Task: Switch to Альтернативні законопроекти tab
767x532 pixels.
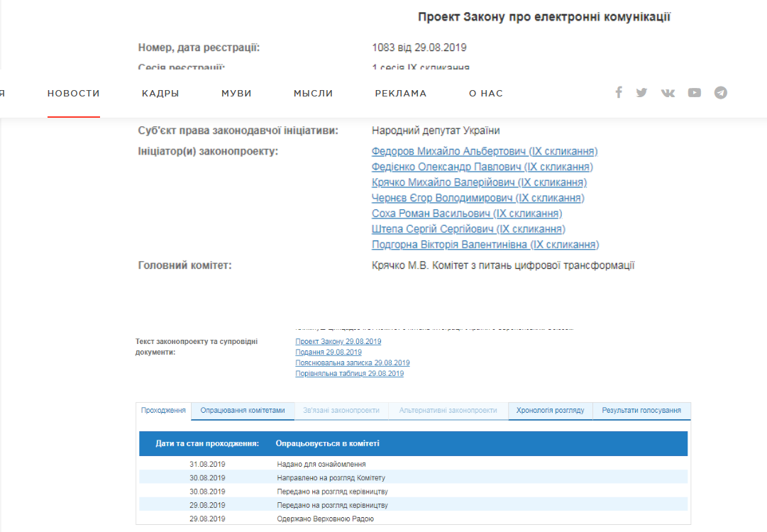Action: coord(448,410)
